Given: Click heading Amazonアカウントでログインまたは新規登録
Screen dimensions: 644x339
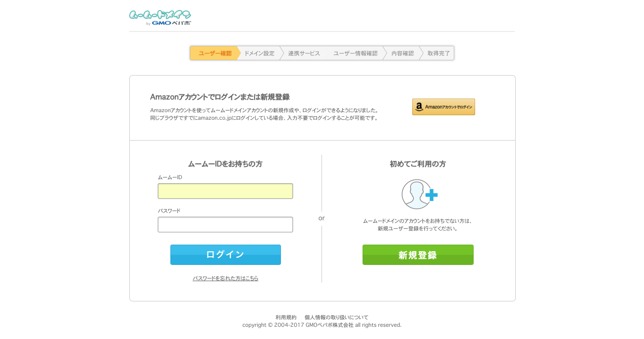Looking at the screenshot, I should click(220, 97).
